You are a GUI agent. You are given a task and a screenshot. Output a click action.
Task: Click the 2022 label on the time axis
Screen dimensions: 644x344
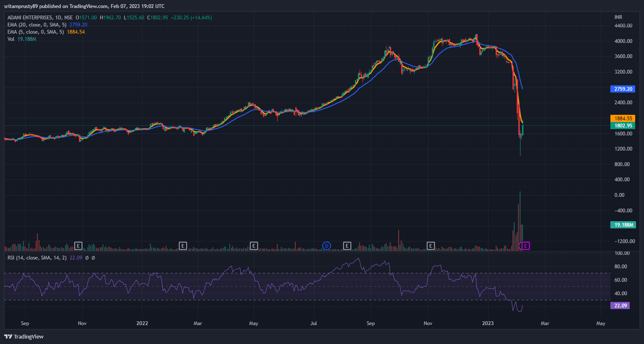click(142, 323)
